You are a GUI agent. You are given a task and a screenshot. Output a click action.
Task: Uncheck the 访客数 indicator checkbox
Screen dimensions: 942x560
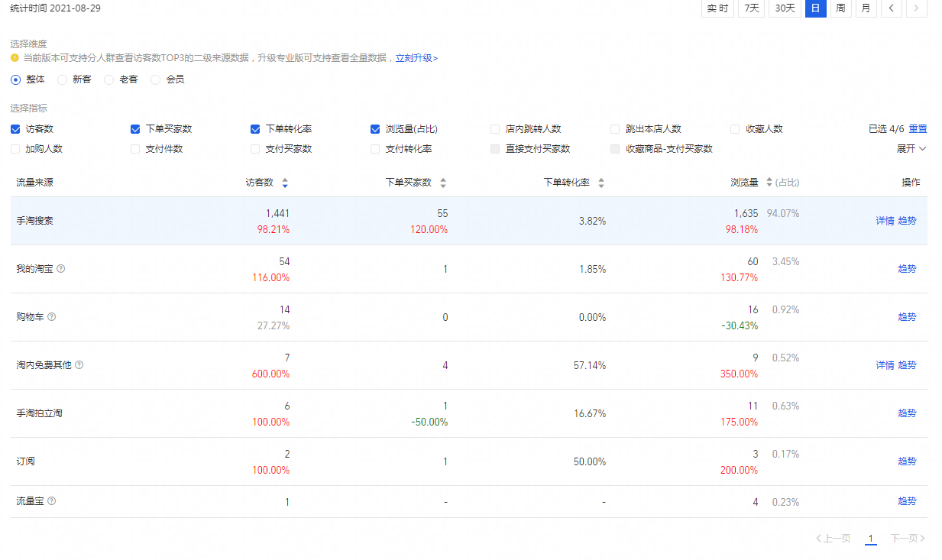15,129
